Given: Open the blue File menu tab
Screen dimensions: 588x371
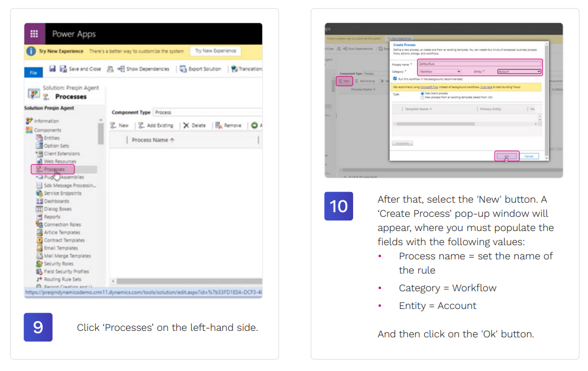Looking at the screenshot, I should [33, 73].
